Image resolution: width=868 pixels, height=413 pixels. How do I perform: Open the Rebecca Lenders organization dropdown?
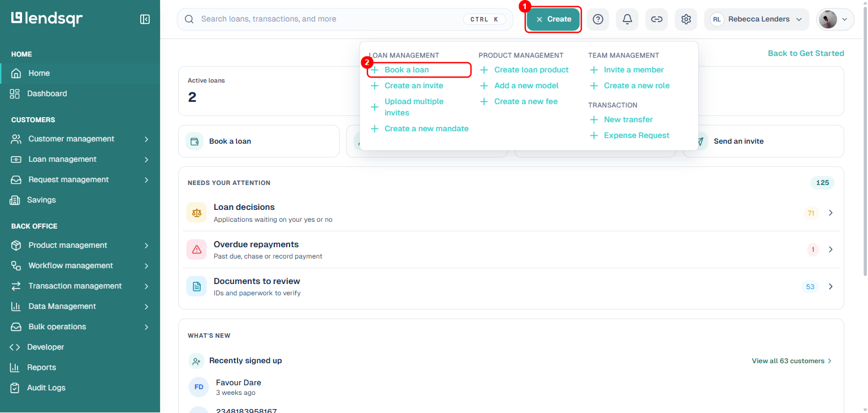(757, 19)
